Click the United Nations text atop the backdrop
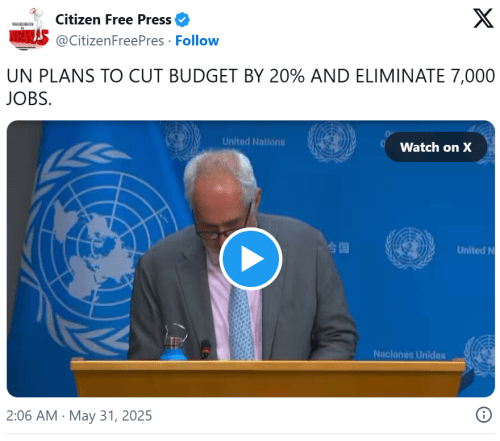The width and height of the screenshot is (500, 441). click(254, 142)
